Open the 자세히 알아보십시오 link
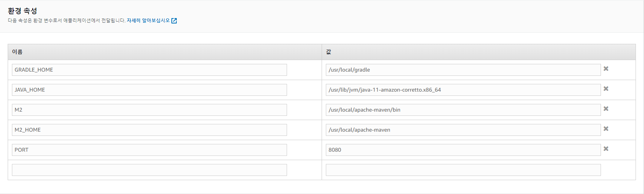Image resolution: width=644 pixels, height=194 pixels. 148,21
